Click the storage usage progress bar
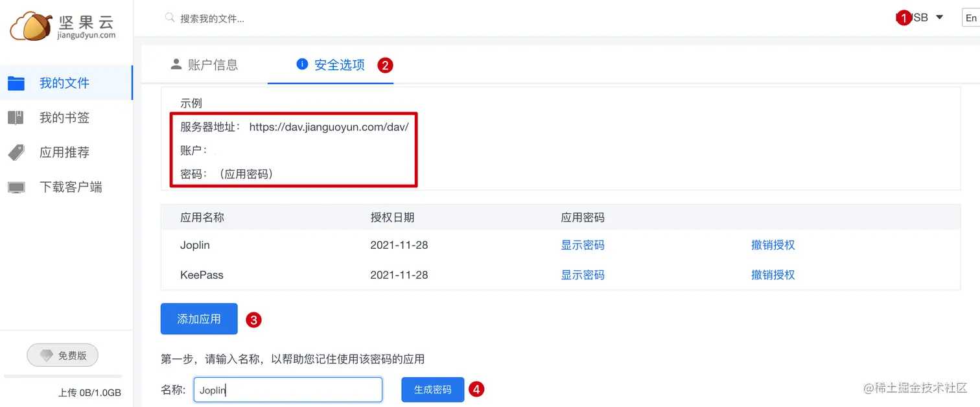980x407 pixels. pos(63,376)
